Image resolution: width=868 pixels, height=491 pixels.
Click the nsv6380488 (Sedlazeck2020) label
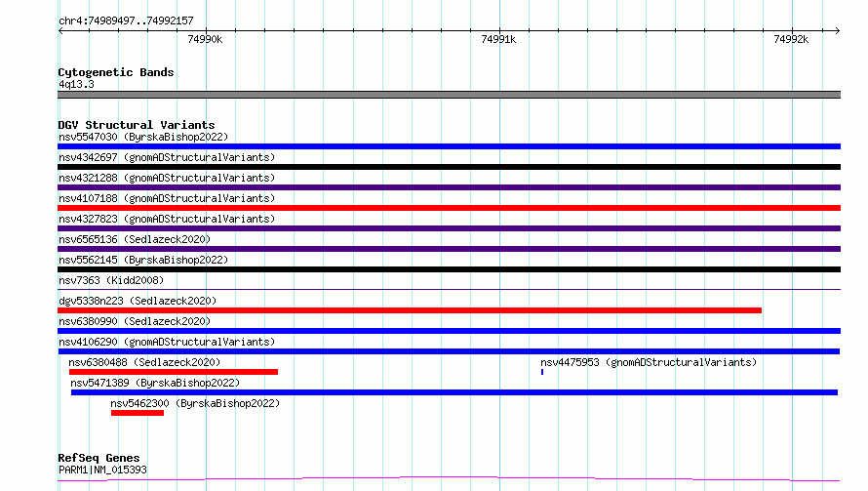click(144, 362)
